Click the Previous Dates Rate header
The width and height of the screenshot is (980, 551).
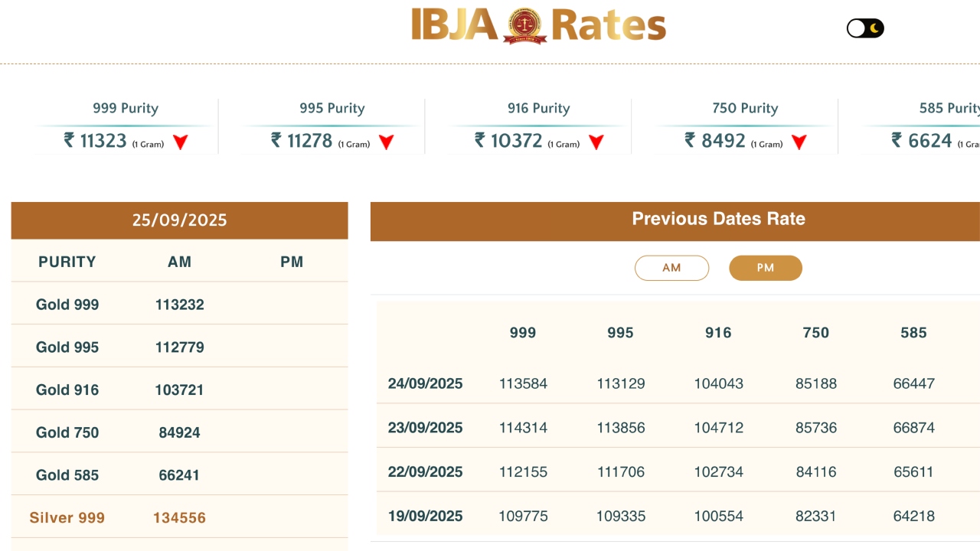point(718,219)
